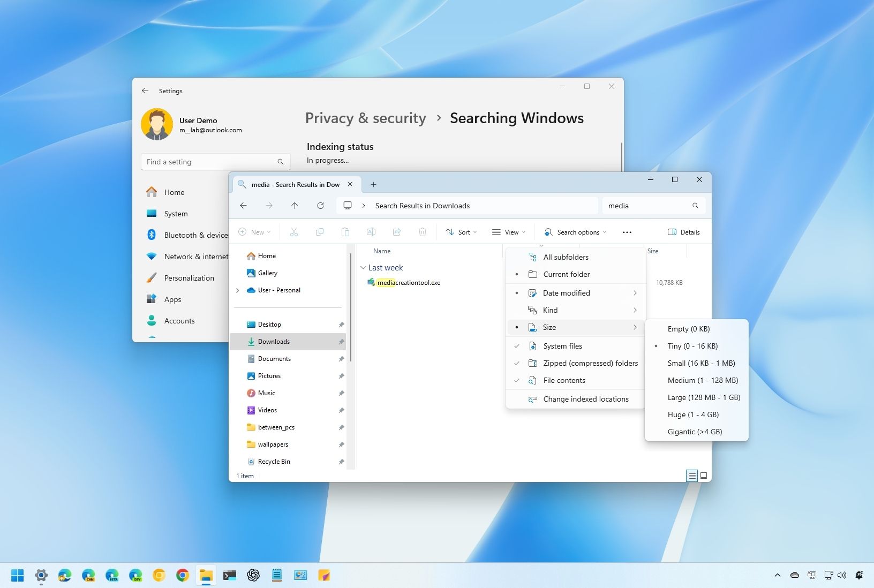Expand the Date modified submenu
874x588 pixels.
point(566,293)
